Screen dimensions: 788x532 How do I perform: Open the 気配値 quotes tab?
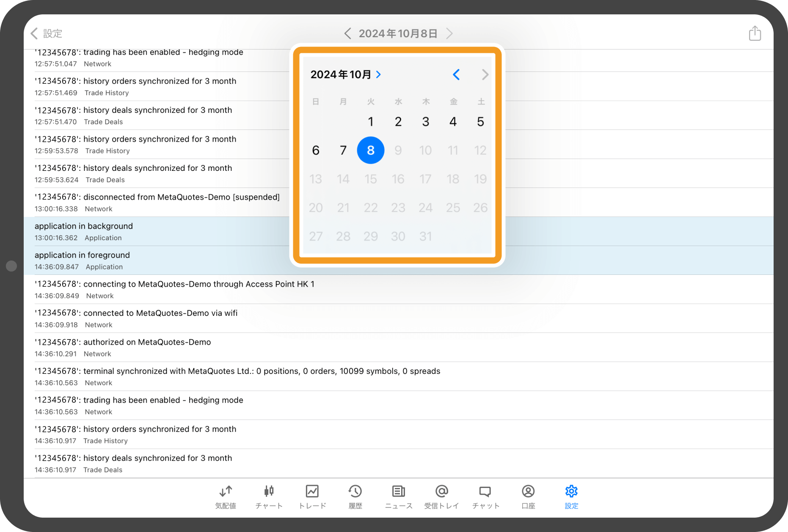226,497
